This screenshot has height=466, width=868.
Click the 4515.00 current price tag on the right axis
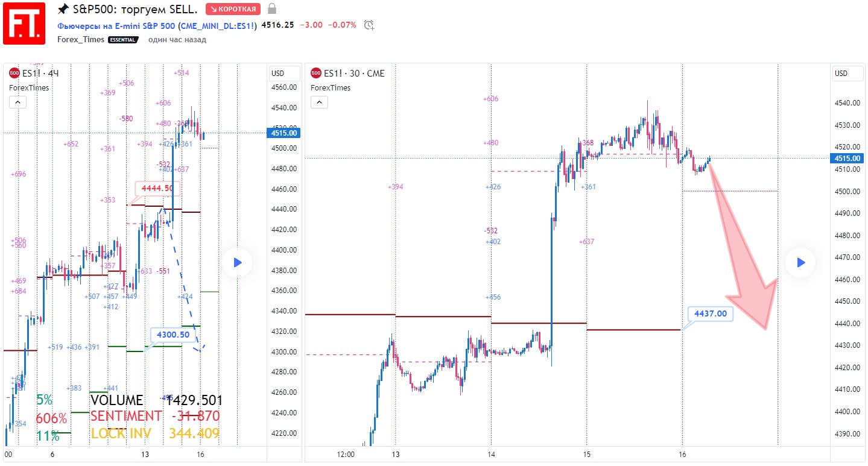pos(847,159)
